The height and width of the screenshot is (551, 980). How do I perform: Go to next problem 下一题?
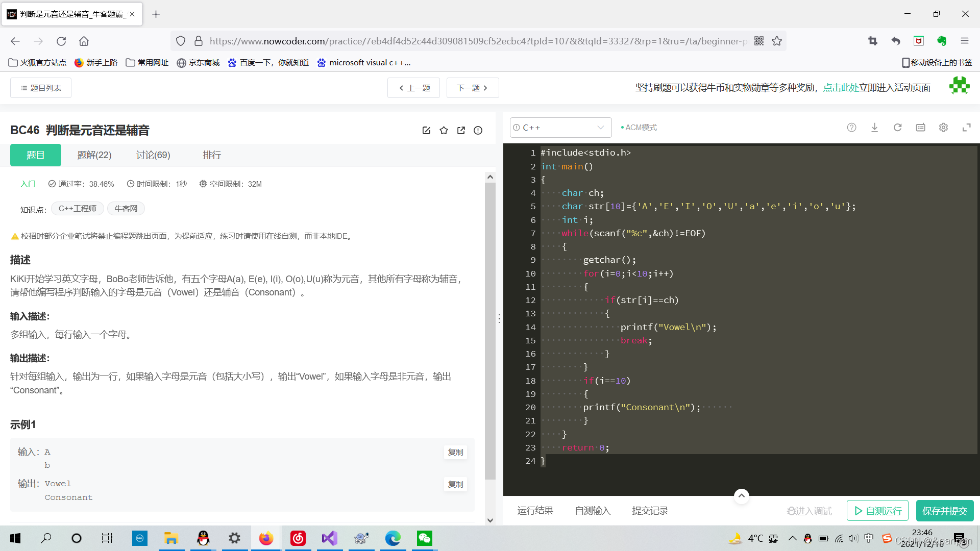473,88
